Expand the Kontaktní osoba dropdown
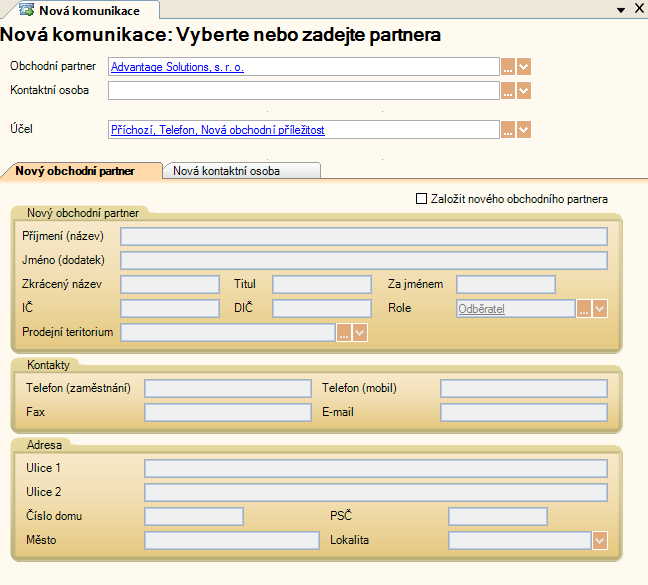This screenshot has width=648, height=585. 524,91
